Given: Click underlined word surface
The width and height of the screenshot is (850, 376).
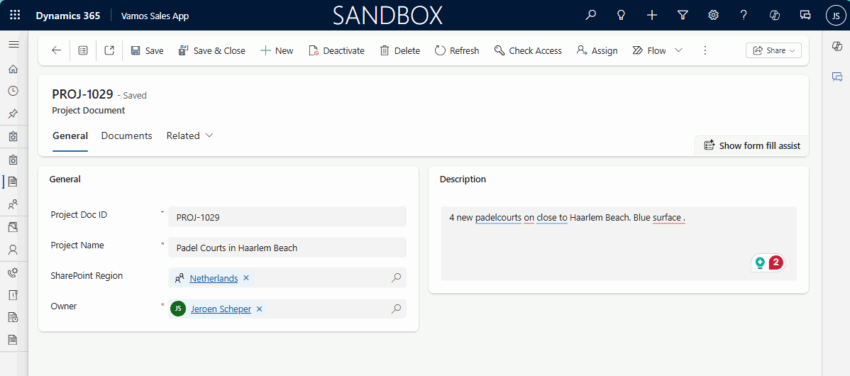Looking at the screenshot, I should 667,218.
